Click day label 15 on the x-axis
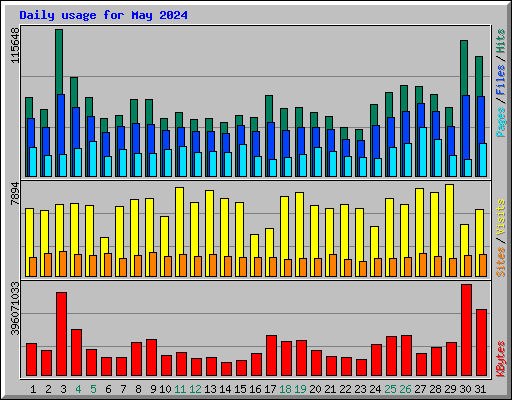512x400 pixels. [240, 389]
